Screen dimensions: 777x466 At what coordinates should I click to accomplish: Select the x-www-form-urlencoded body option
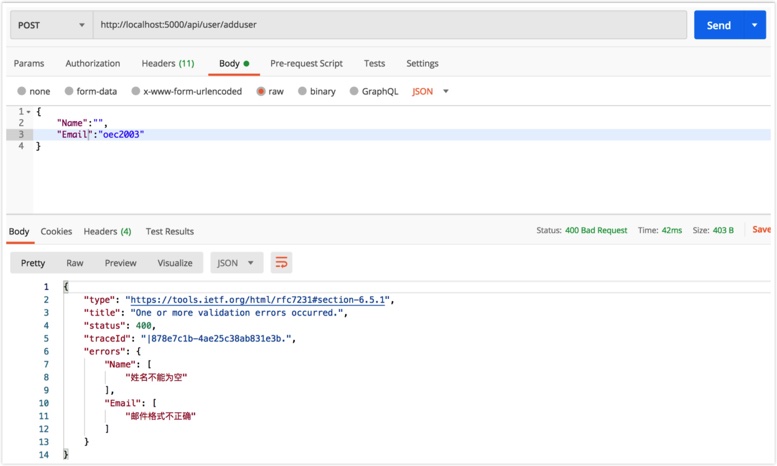[187, 91]
